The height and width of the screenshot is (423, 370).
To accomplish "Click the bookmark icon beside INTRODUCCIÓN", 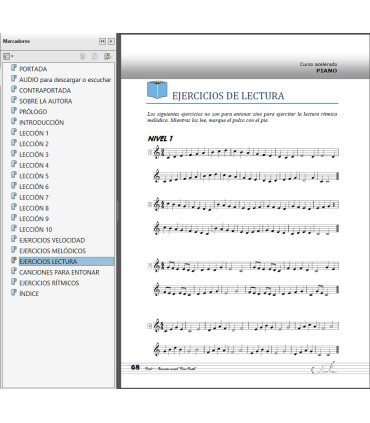I will point(14,121).
